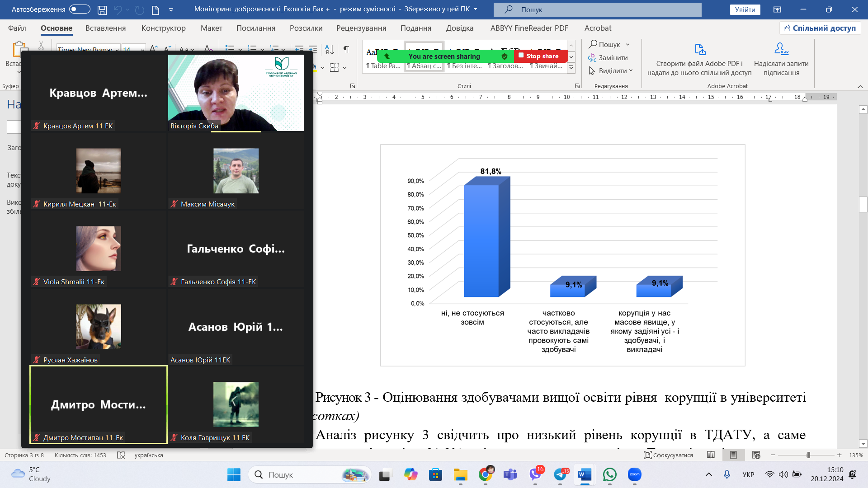Open the Times New Roman font dropdown

pos(117,51)
